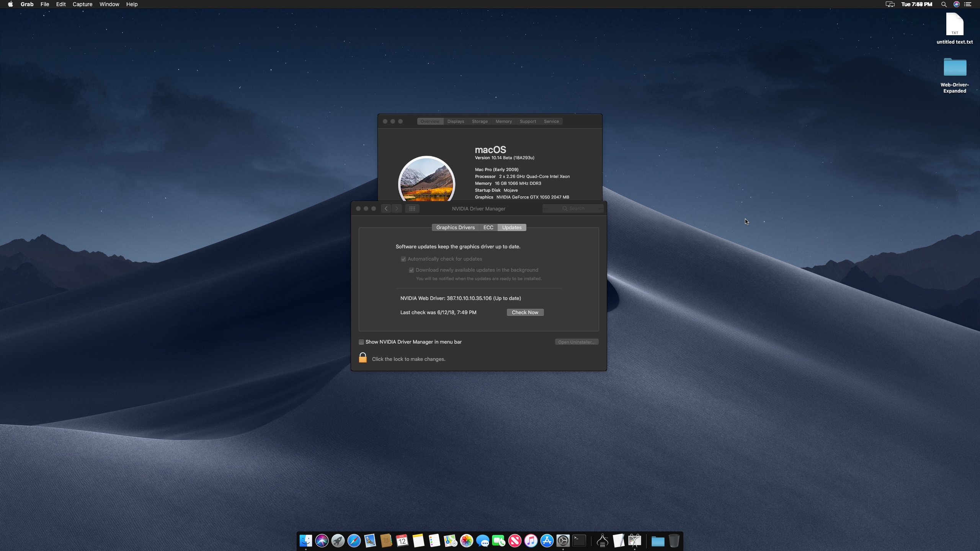The width and height of the screenshot is (980, 551).
Task: Open the Capture menu
Action: coord(82,5)
